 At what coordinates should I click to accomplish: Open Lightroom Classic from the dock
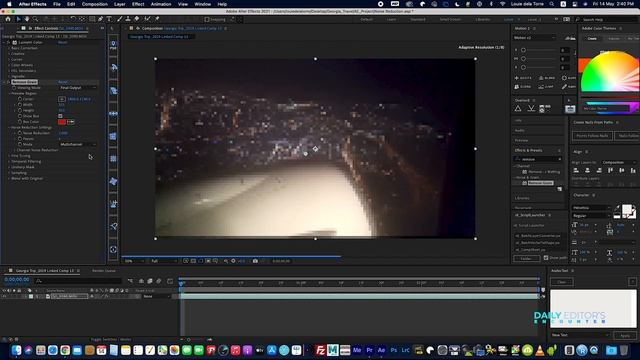coord(406,350)
